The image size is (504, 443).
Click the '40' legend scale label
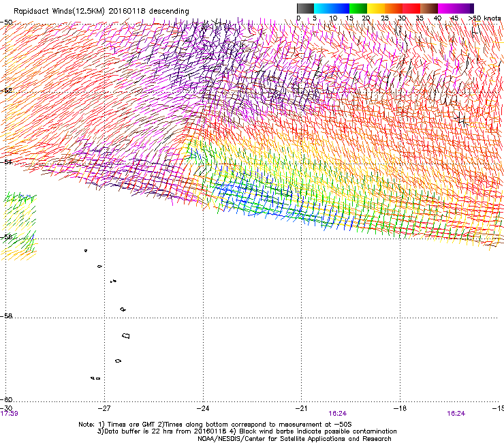pos(437,18)
